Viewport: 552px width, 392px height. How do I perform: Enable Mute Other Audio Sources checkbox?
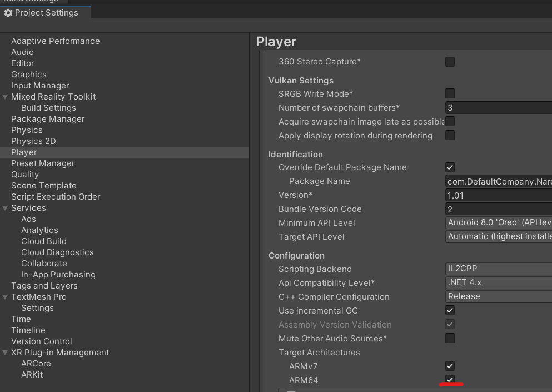tap(450, 339)
